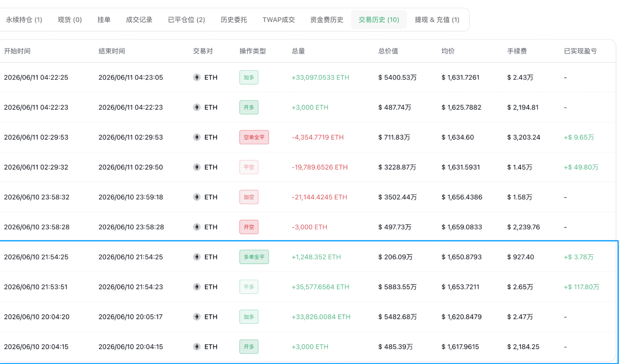Open the 已平仓位 (2) tab

[x=187, y=20]
